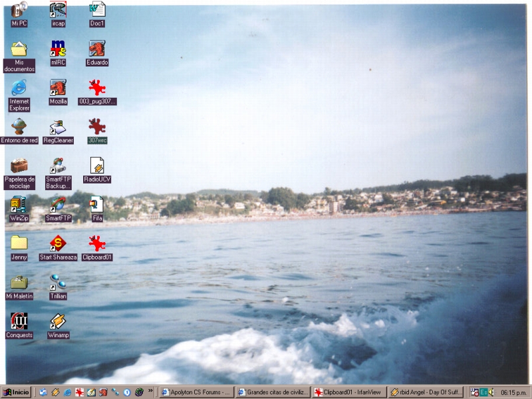
Task: Open the Inicio start menu
Action: coord(16,392)
